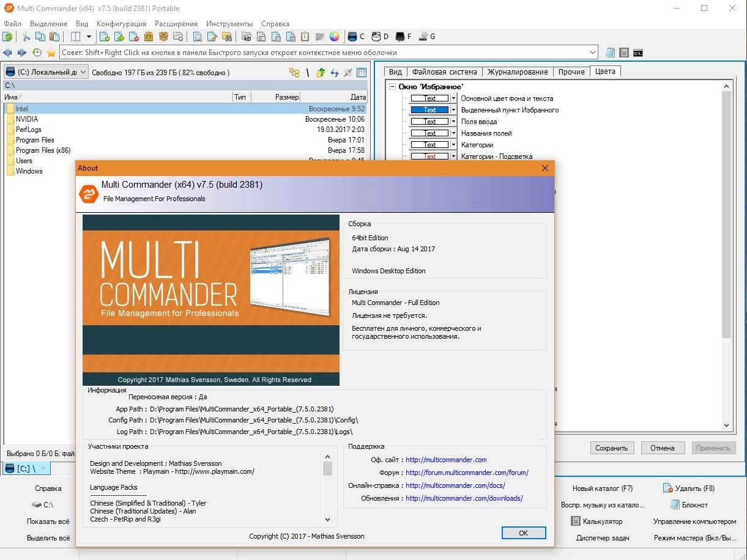Select the Program Files (x86) folder row

185,150
